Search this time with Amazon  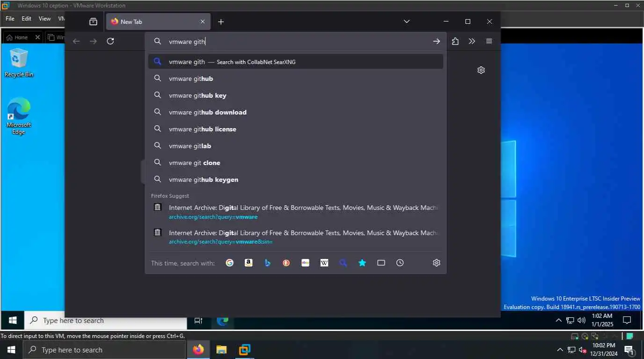click(249, 263)
